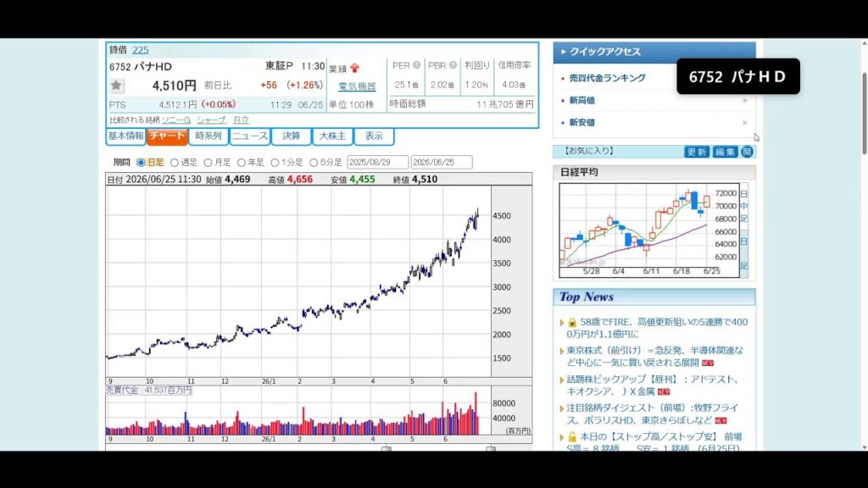This screenshot has height=488, width=868.
Task: Select the 日足 period radio button
Action: [x=142, y=163]
